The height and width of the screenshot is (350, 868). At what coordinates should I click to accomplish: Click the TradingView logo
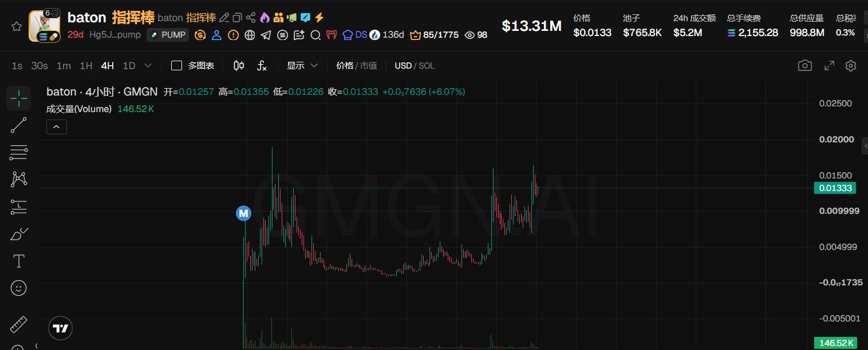point(61,328)
